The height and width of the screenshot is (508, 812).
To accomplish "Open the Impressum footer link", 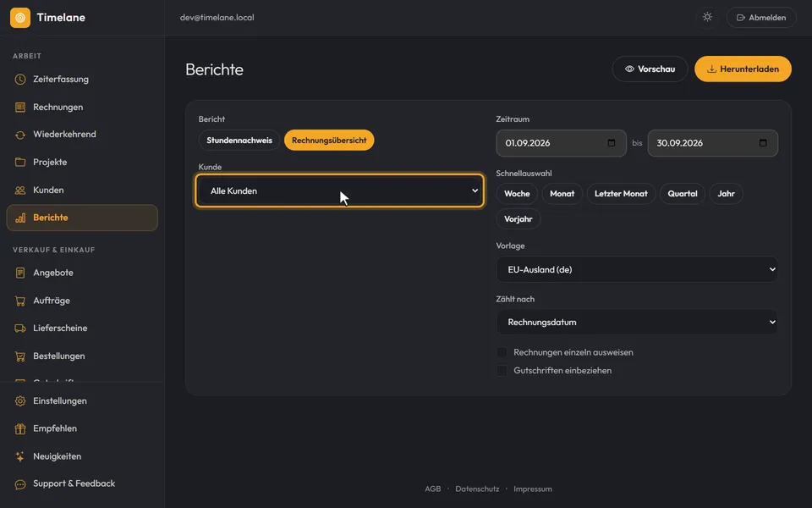I will pyautogui.click(x=533, y=489).
